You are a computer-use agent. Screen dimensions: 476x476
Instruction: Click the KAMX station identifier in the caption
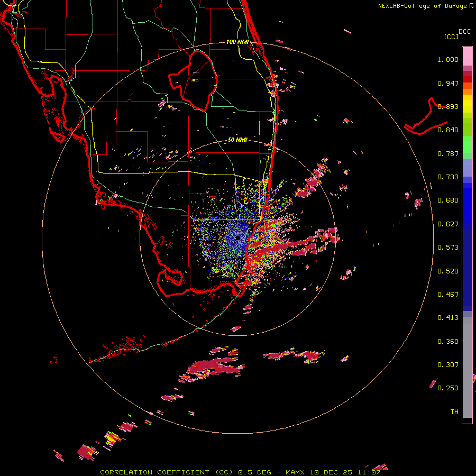click(296, 472)
